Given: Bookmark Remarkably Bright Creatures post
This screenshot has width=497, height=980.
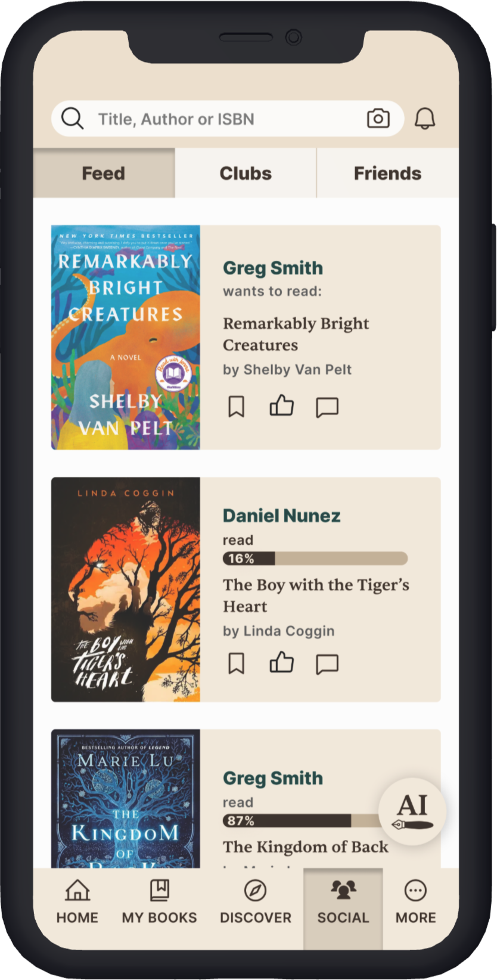Looking at the screenshot, I should point(237,407).
